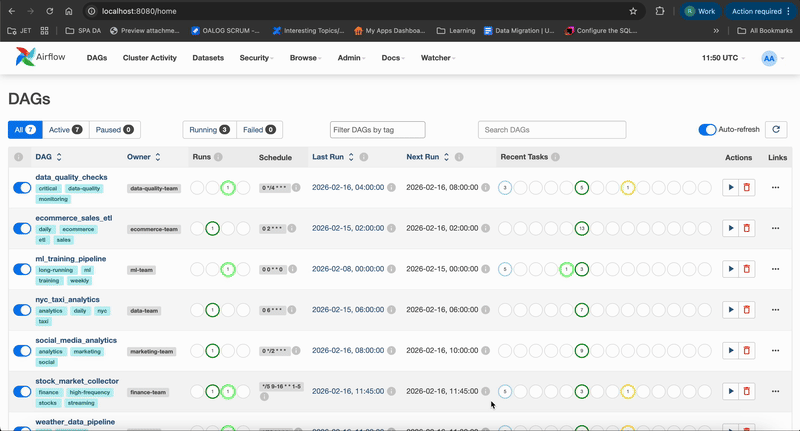Delete stock_market_collector via trash icon
Screen dimensions: 800x431
point(746,391)
